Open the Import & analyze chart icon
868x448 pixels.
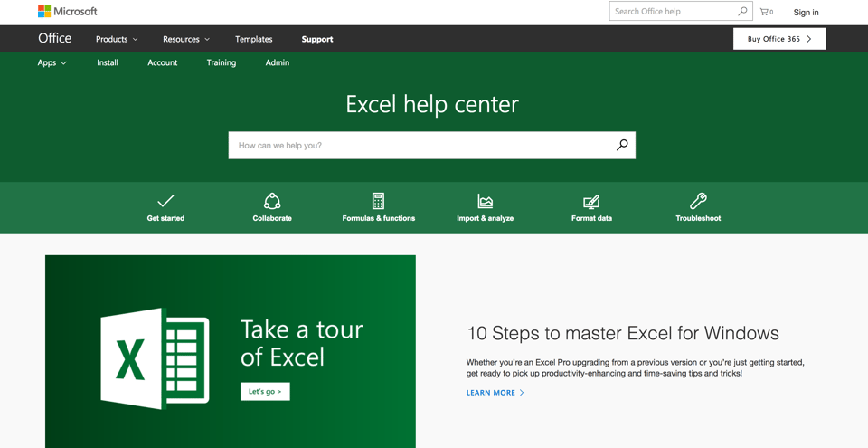[x=486, y=201]
